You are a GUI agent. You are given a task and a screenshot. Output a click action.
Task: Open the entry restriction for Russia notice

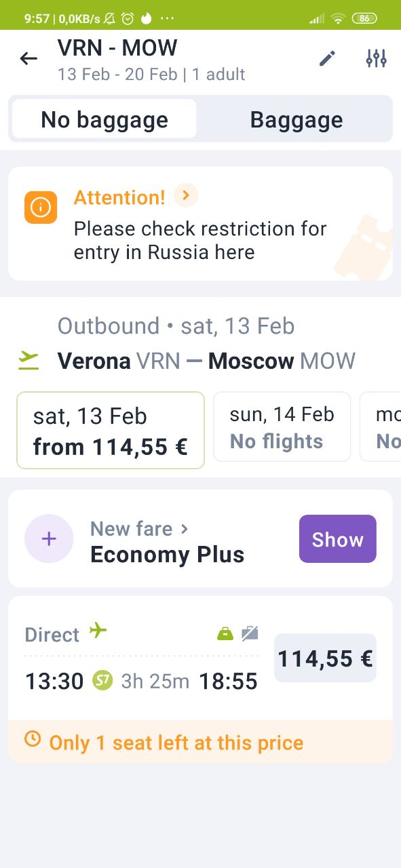coord(200,224)
